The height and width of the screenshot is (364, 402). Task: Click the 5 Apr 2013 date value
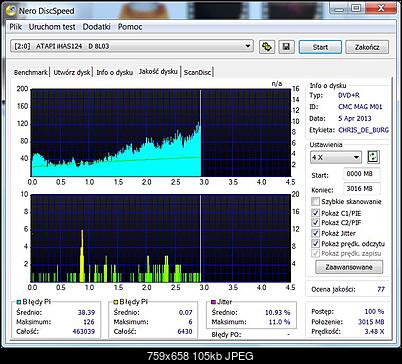[355, 118]
